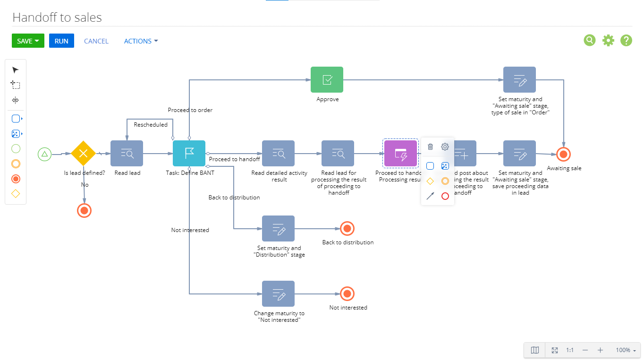Pick the connector arrow in the popup menu
Screen dimensions: 644x362
[430, 196]
